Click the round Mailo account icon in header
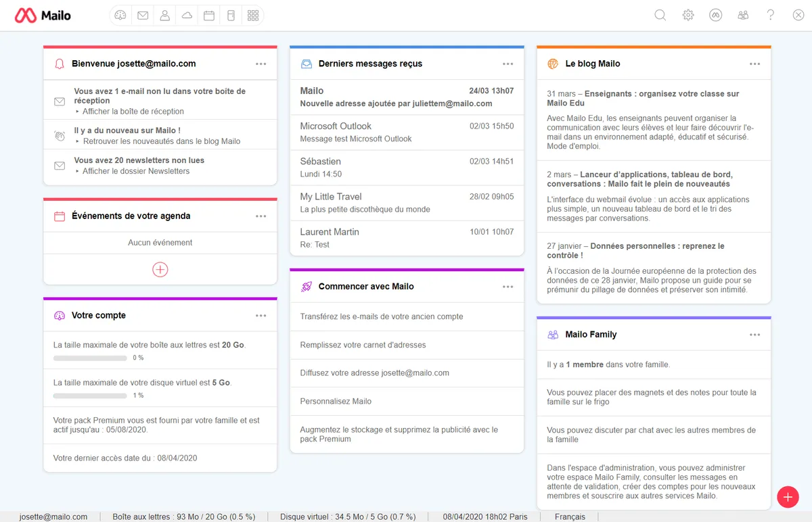The height and width of the screenshot is (522, 812). click(x=715, y=15)
